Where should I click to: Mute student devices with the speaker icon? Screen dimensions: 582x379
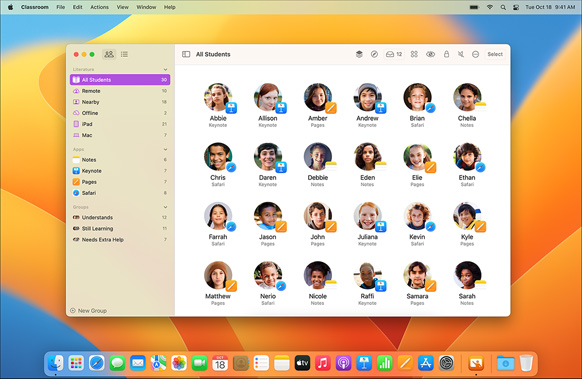pos(461,54)
